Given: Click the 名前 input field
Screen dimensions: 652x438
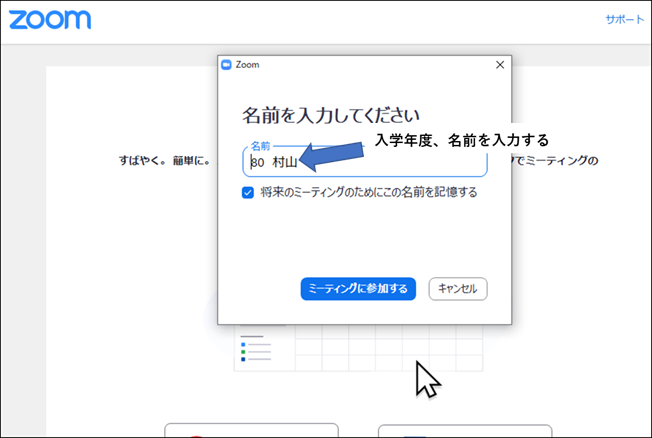Looking at the screenshot, I should 365,162.
